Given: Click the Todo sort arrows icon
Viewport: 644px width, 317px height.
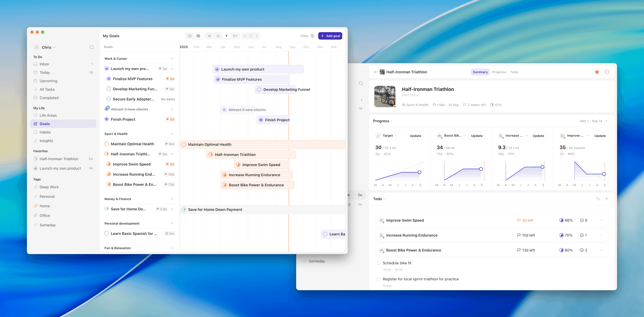Looking at the screenshot, I should tap(598, 199).
